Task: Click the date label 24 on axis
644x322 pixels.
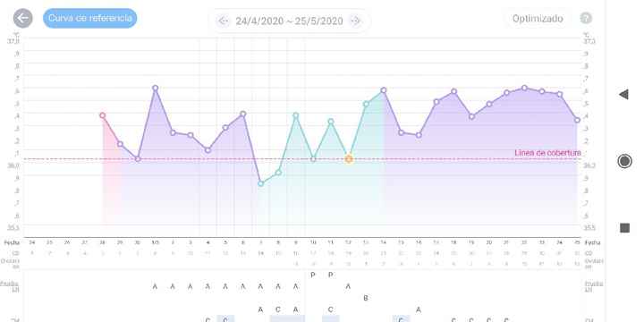Action: coord(32,242)
